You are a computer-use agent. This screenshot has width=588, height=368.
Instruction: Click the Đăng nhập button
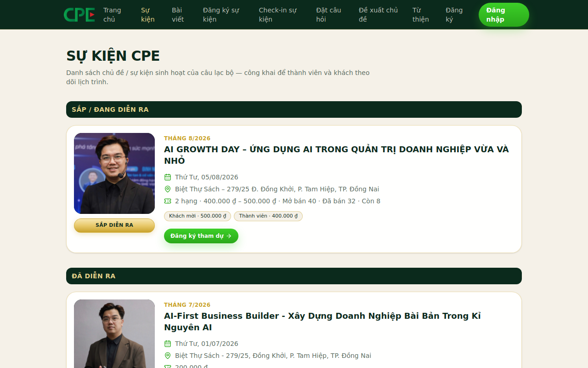[x=504, y=15]
